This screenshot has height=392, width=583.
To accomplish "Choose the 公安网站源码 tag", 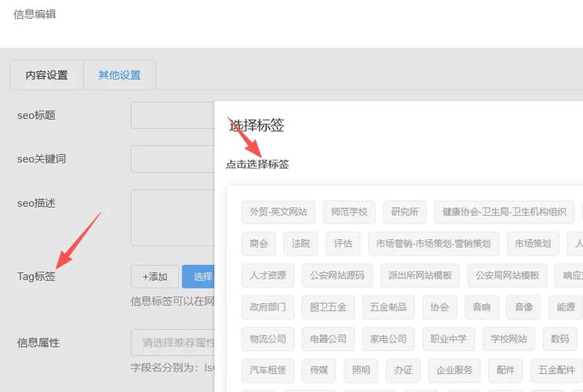I will click(x=337, y=276).
